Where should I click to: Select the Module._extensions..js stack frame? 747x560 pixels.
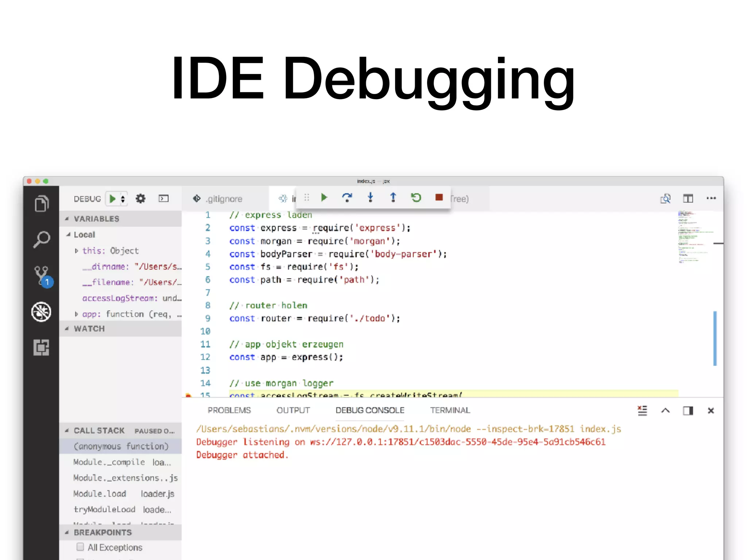point(120,478)
